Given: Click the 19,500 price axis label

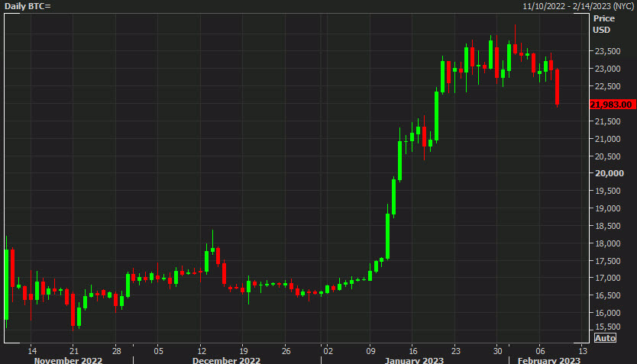Looking at the screenshot, I should (608, 191).
